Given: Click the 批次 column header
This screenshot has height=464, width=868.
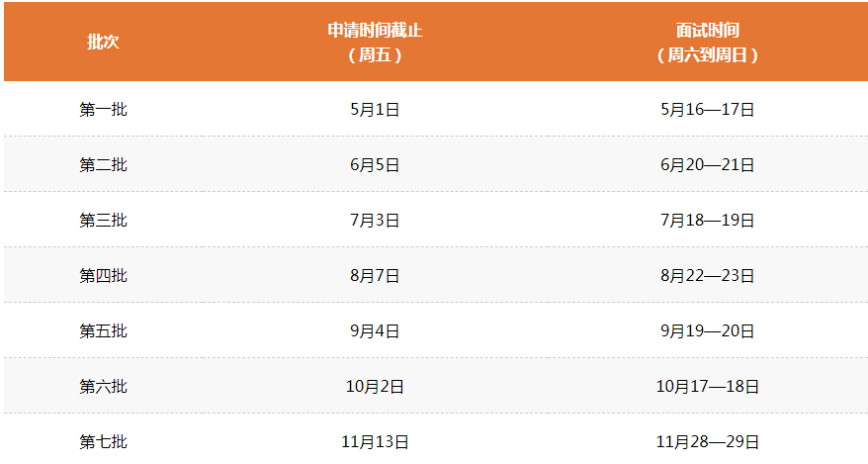Looking at the screenshot, I should coord(103,43).
